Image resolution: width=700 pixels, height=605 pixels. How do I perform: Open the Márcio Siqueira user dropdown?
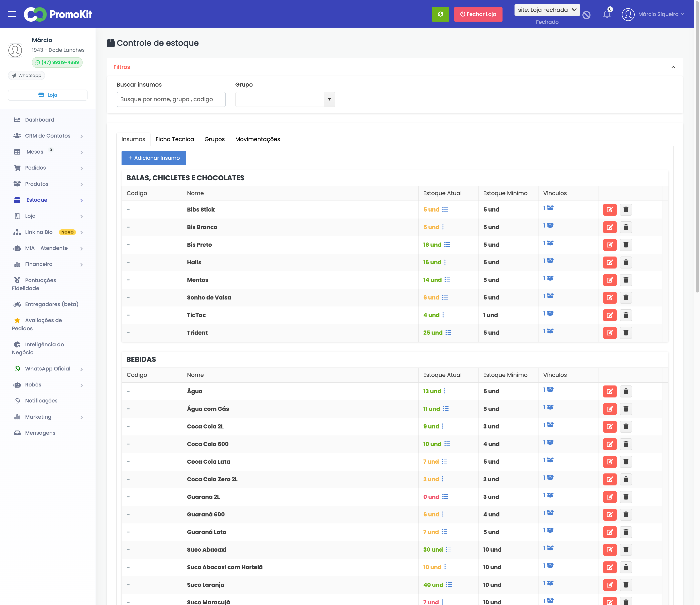pos(661,14)
